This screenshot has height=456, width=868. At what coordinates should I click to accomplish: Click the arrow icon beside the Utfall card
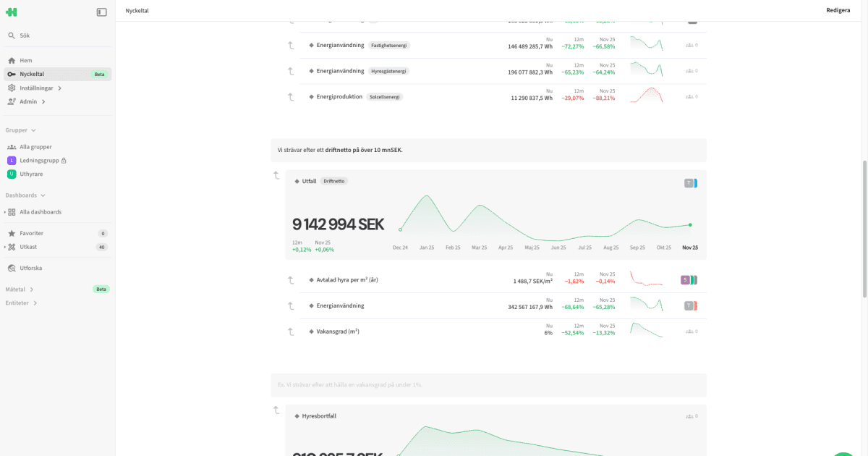[x=276, y=176]
